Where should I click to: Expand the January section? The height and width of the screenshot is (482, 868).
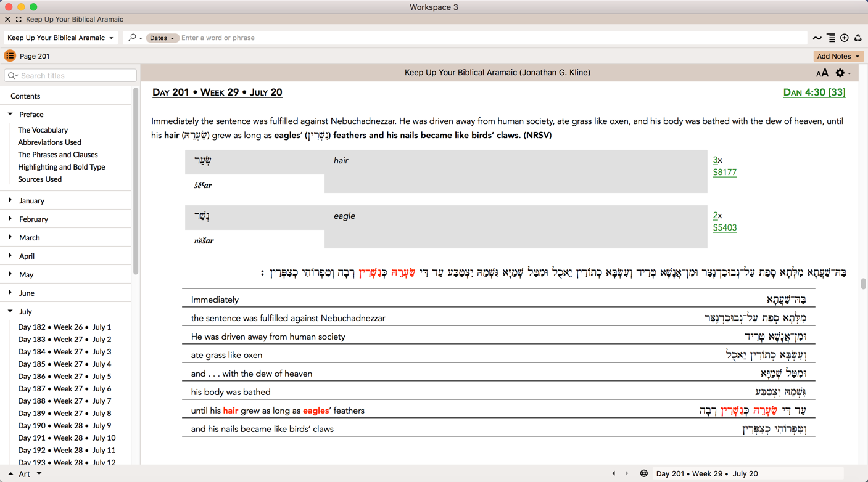pos(10,200)
